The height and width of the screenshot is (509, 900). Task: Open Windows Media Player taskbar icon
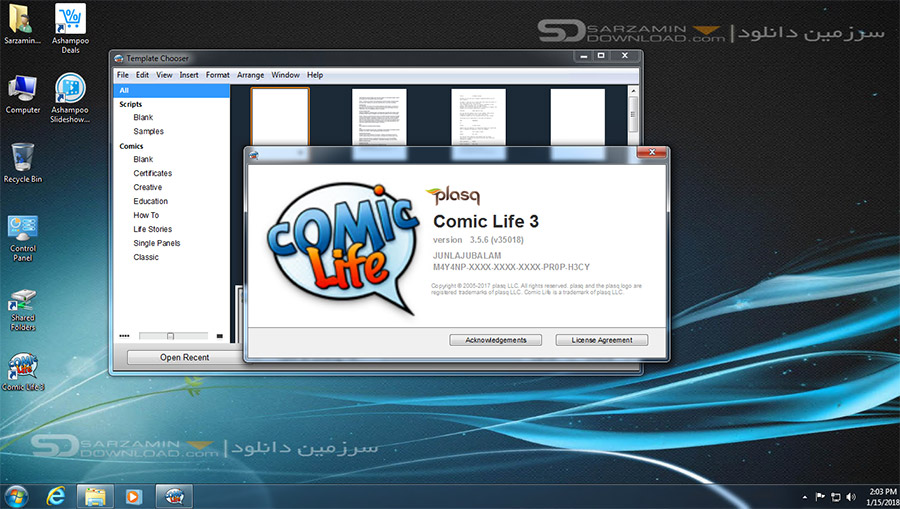tap(133, 496)
